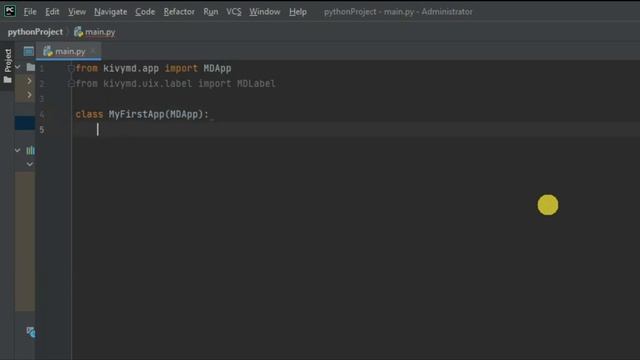Open the Window menu
Screen dimensions: 640x360
click(265, 12)
